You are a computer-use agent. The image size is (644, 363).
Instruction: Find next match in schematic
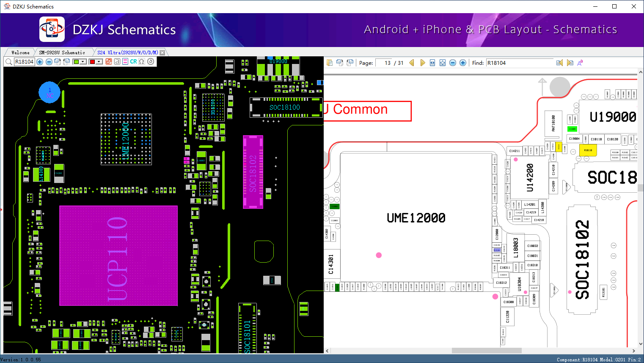(x=570, y=63)
